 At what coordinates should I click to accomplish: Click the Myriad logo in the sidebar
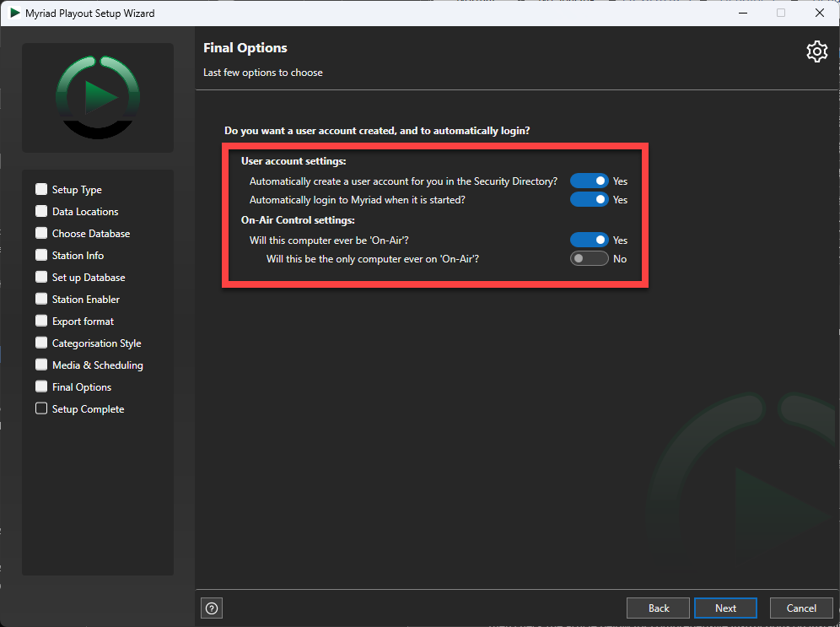pos(98,98)
